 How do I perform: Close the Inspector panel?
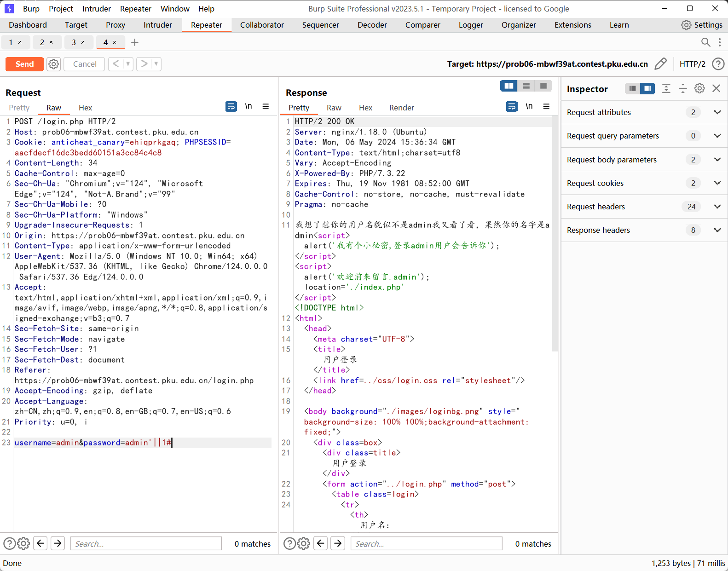tap(716, 88)
